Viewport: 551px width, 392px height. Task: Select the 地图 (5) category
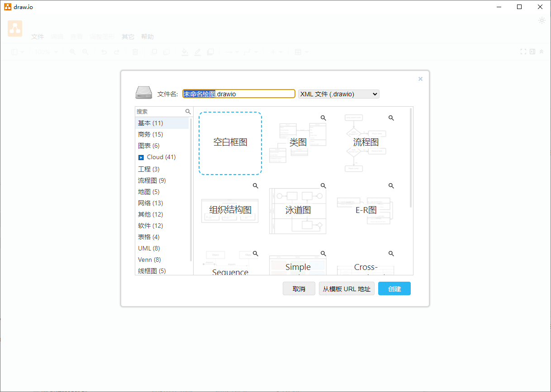162,192
